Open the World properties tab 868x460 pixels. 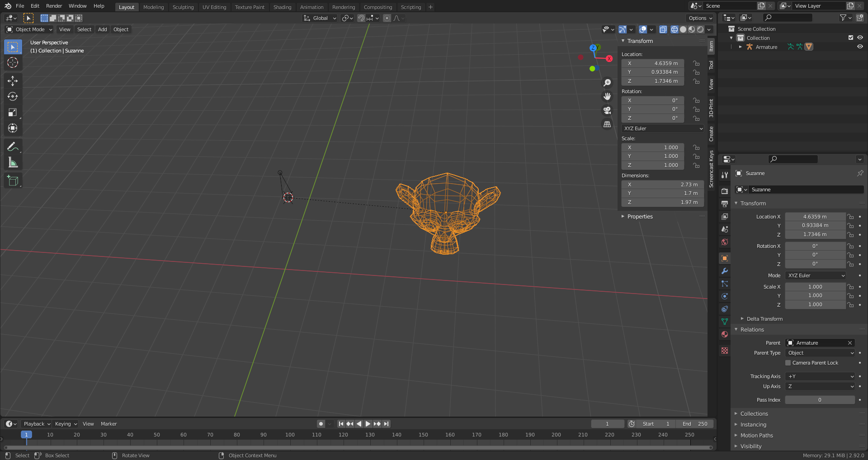pos(725,242)
